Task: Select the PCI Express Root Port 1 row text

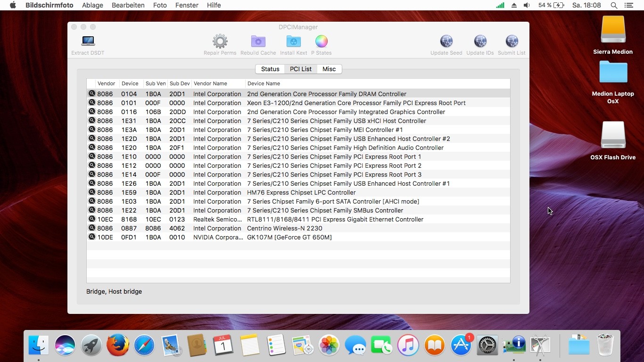Action: (334, 156)
